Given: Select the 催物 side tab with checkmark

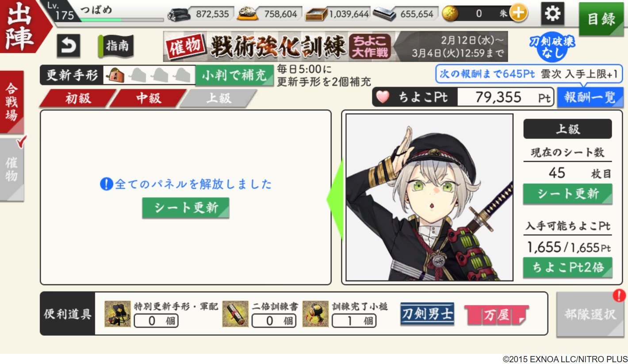Looking at the screenshot, I should click(12, 169).
